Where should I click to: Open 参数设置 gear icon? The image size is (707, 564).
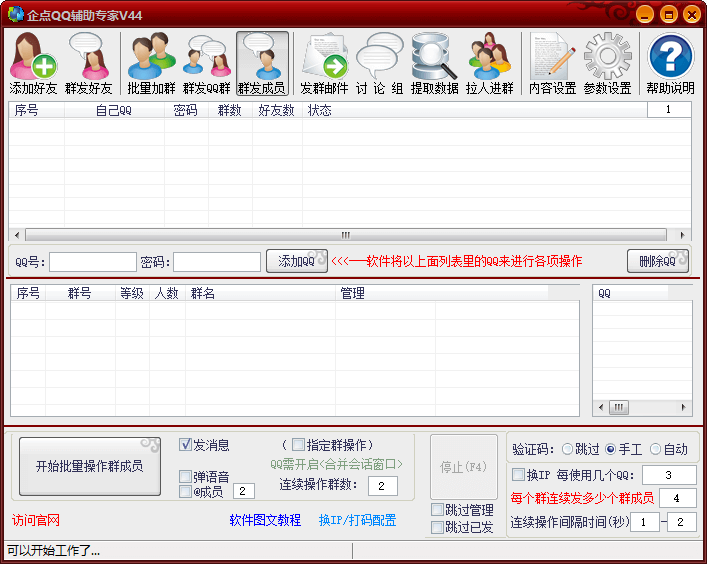click(607, 63)
